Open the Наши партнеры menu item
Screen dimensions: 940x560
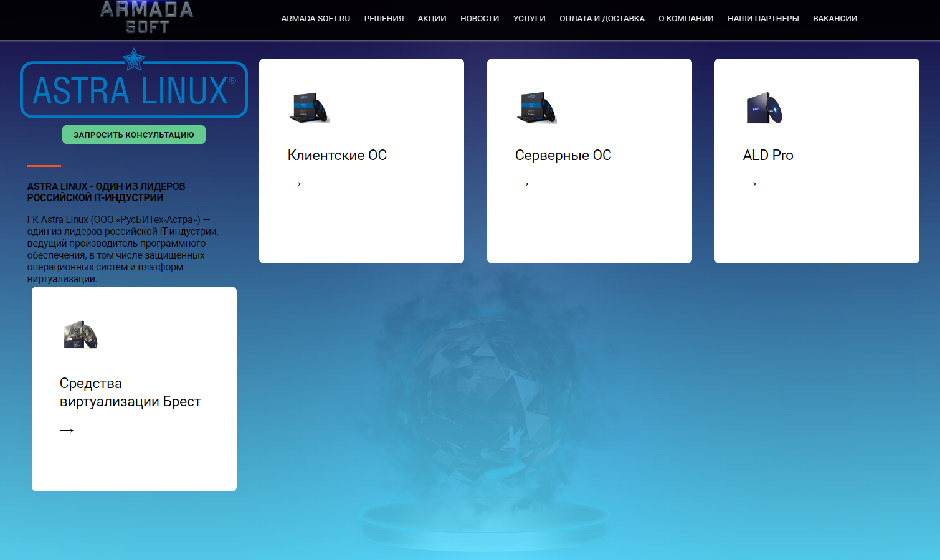click(763, 19)
